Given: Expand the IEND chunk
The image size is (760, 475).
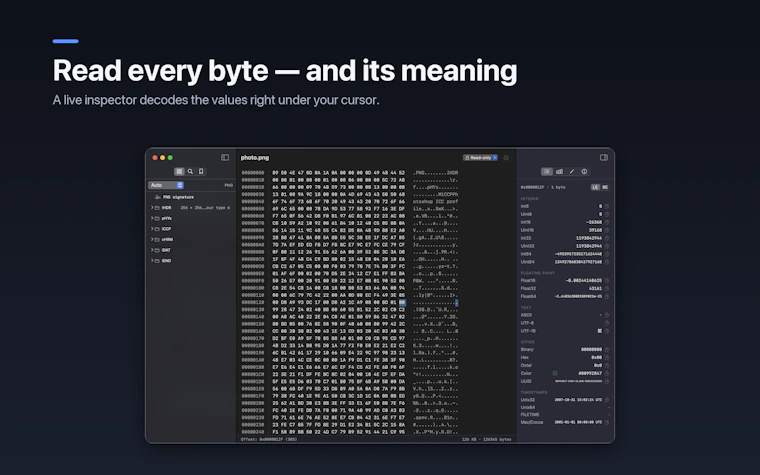Looking at the screenshot, I should point(152,261).
